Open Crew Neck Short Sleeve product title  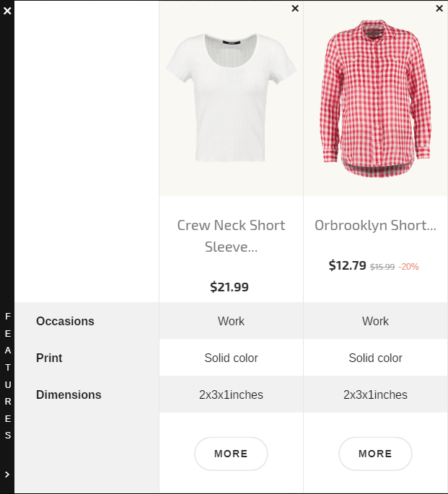click(x=231, y=236)
